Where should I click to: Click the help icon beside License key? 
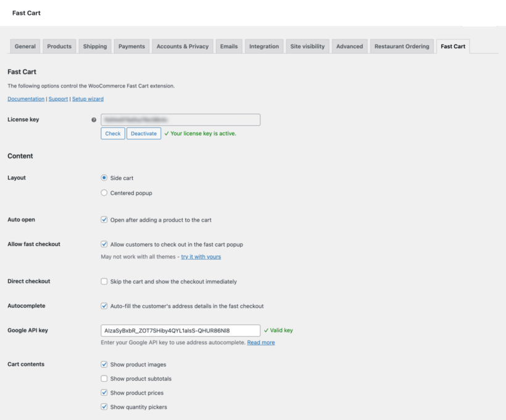tap(91, 120)
